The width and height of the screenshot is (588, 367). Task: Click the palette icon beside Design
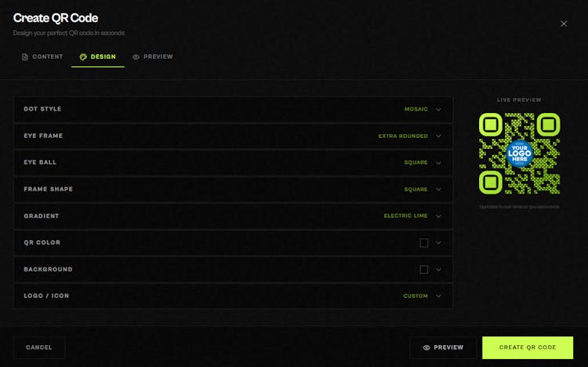[83, 56]
